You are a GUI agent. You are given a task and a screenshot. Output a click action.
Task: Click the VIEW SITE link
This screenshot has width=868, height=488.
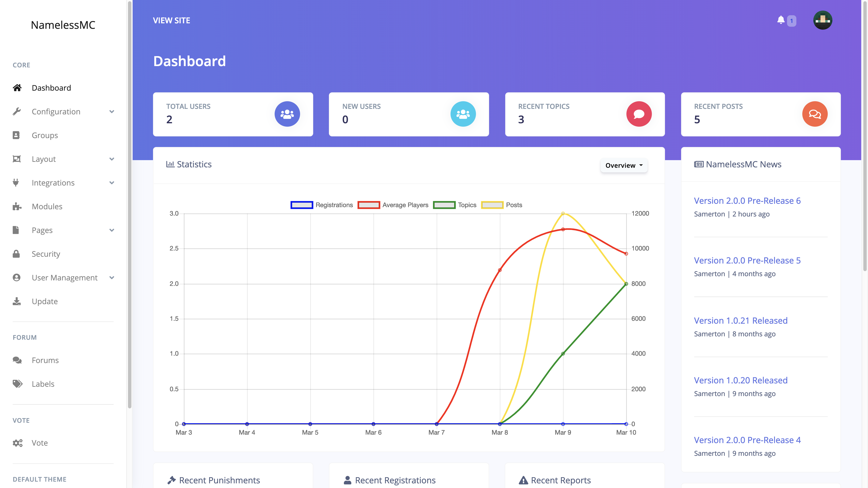[171, 21]
